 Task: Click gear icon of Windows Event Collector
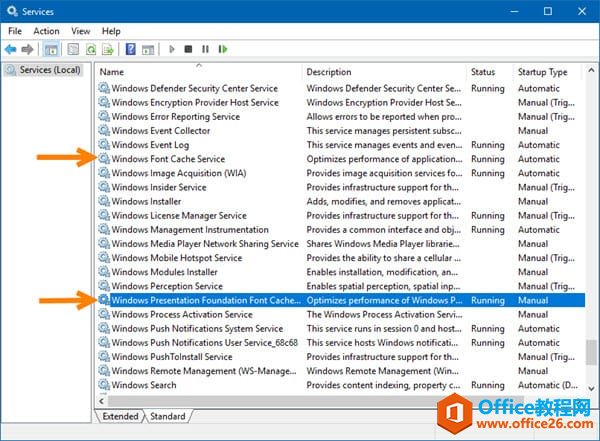(104, 130)
